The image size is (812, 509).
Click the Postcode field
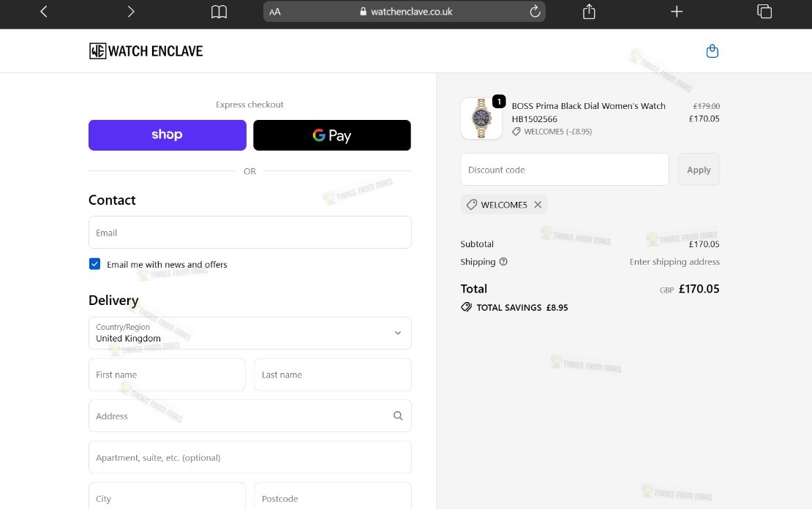(333, 496)
